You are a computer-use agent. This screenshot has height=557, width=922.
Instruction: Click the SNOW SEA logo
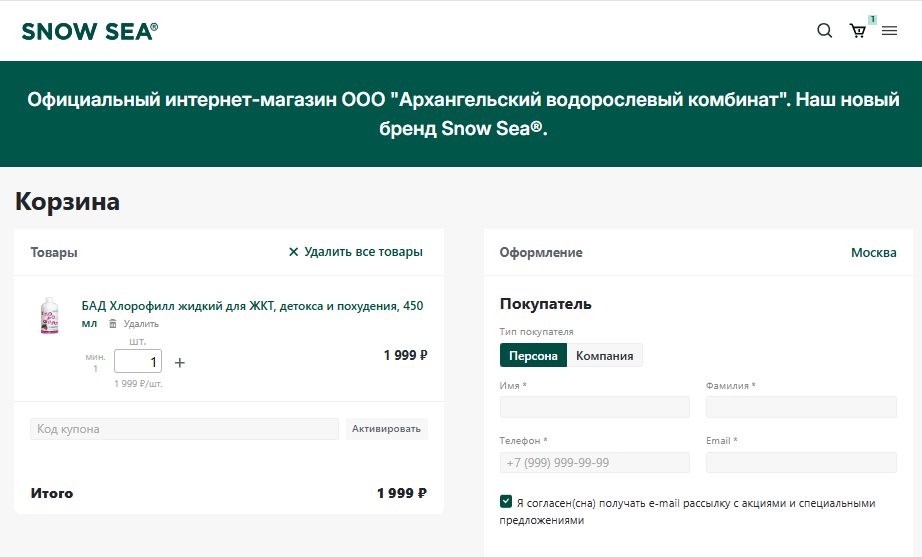click(x=89, y=31)
